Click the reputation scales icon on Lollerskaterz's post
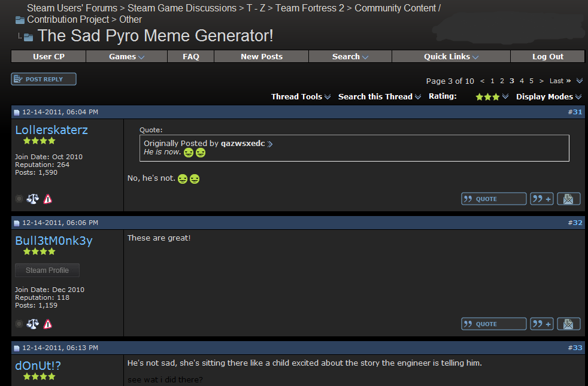Viewport: 588px width, 386px height. pos(32,198)
